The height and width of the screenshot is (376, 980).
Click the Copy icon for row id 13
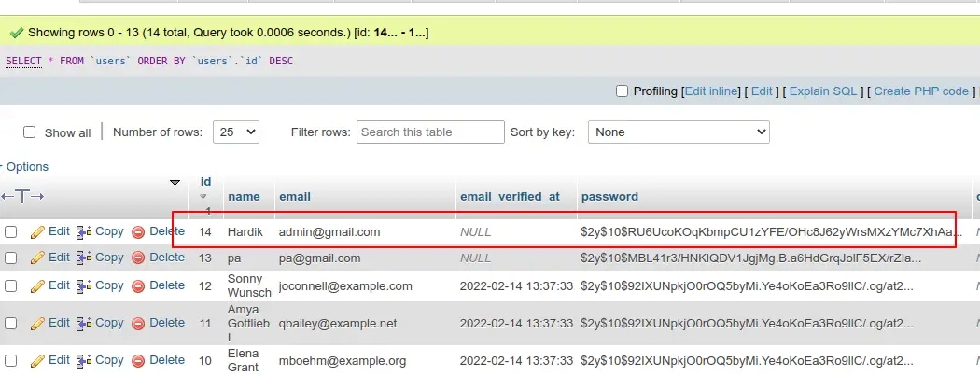point(84,258)
